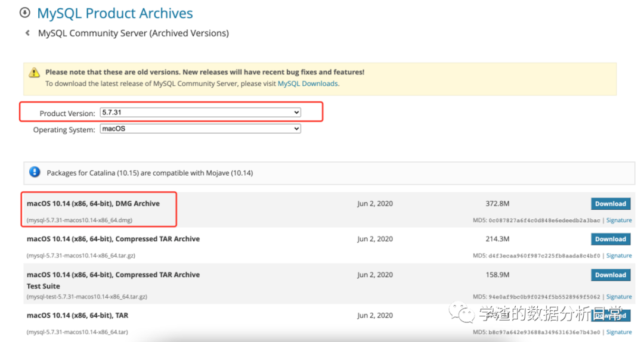The width and height of the screenshot is (644, 342).
Task: Click the Jun 2, 2020 date in DMG row
Action: (x=375, y=204)
